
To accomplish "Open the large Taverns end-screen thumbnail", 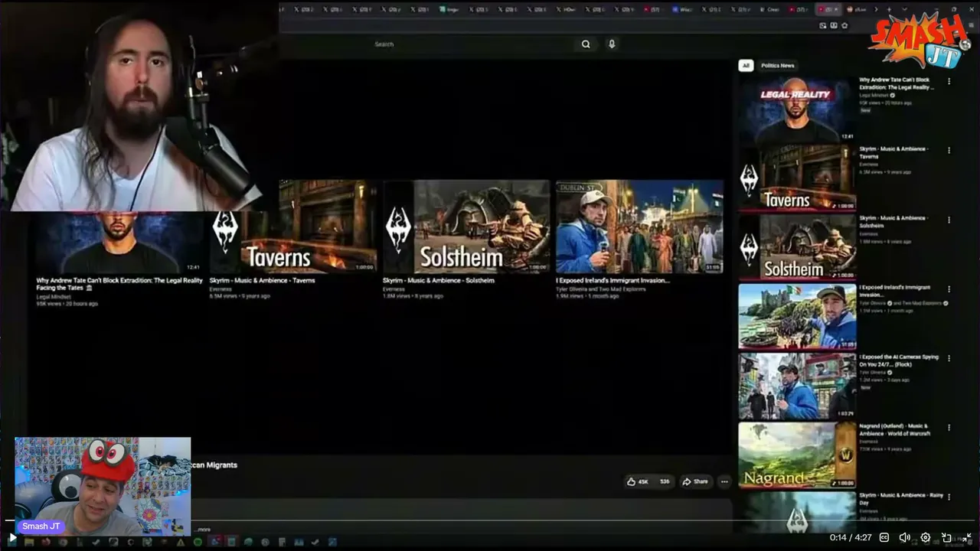I will pyautogui.click(x=292, y=227).
